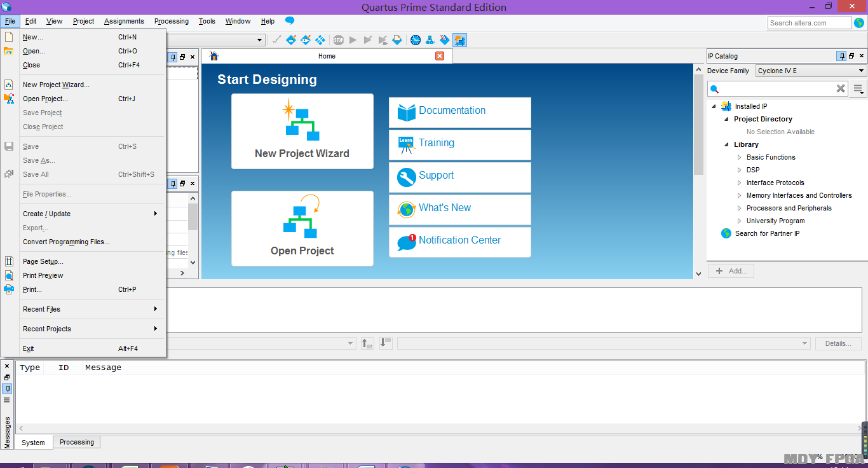The image size is (868, 468).
Task: Launch the TimeQuest Timing Analyzer clock icon
Action: 416,40
